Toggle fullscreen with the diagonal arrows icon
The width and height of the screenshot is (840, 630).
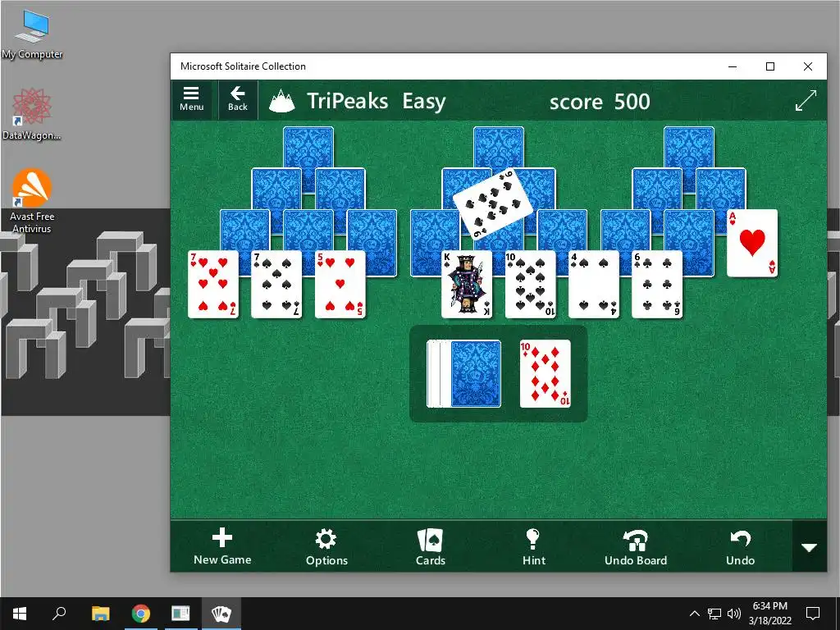pos(806,101)
